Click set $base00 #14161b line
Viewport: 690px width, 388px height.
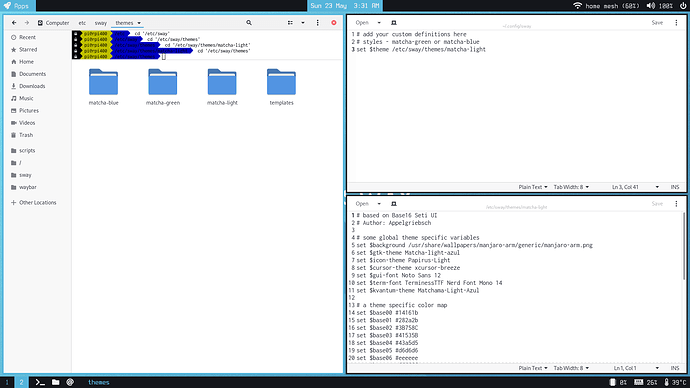tap(387, 313)
